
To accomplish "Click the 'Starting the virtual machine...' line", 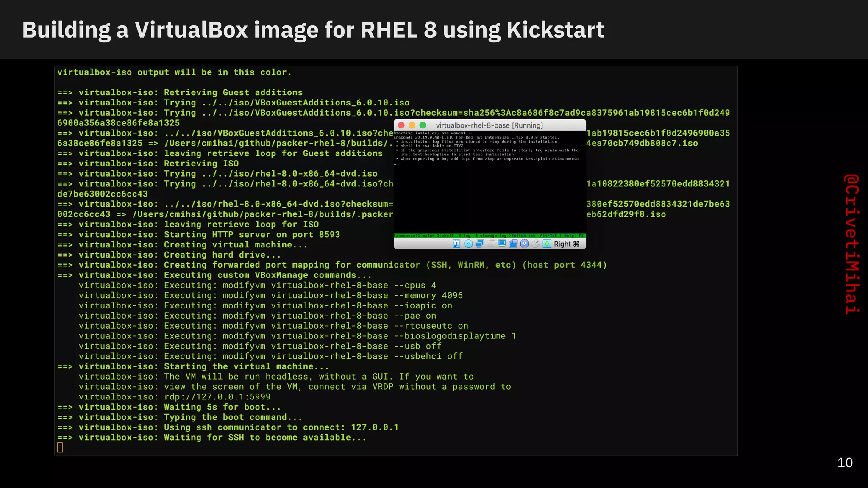I will point(193,367).
